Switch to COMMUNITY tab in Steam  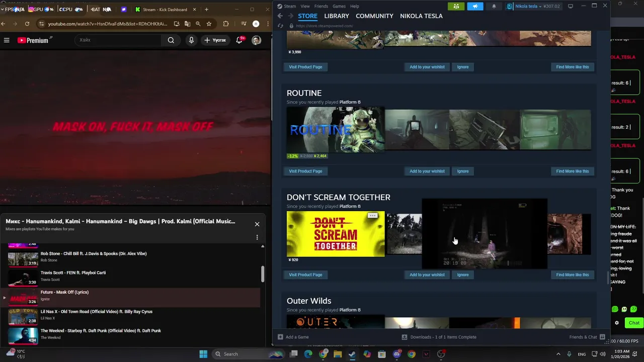(x=374, y=16)
